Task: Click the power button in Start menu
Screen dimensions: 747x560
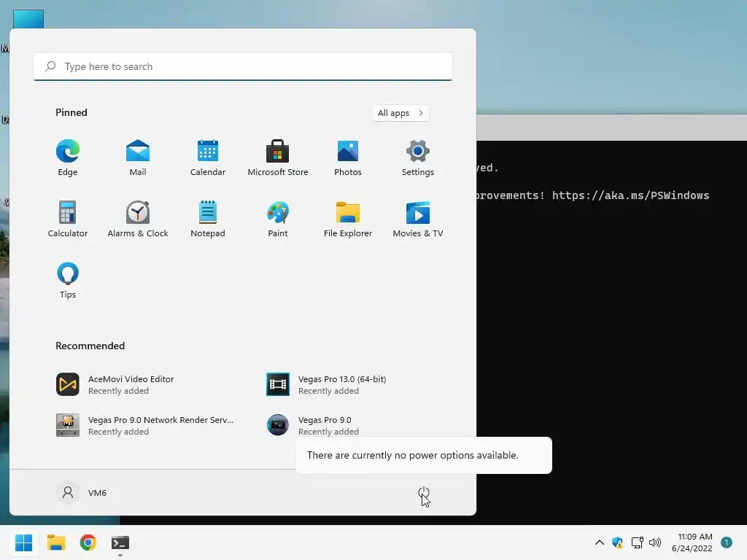Action: click(424, 492)
